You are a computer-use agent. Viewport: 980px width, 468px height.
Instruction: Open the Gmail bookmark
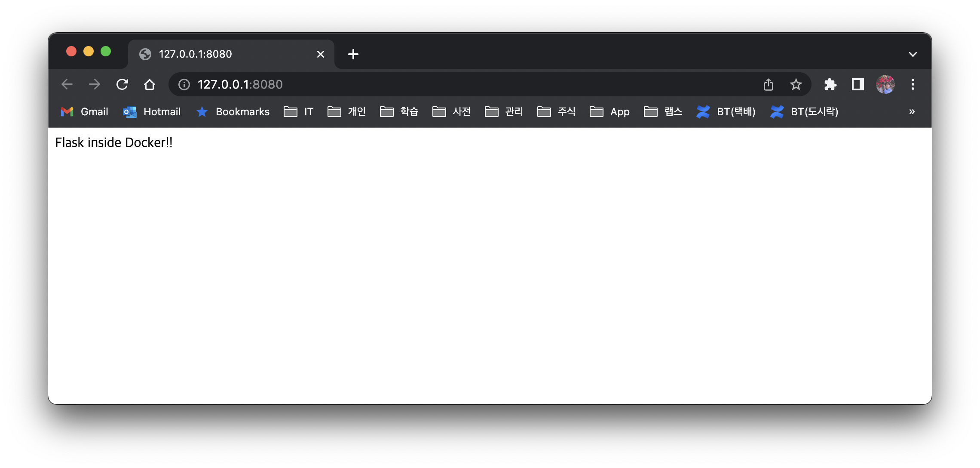[85, 112]
